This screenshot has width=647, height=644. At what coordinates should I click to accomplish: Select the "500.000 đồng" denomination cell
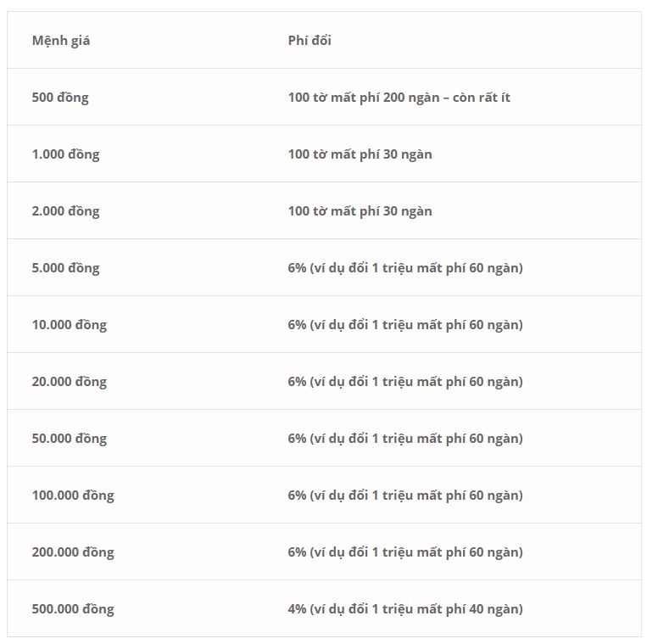73,609
